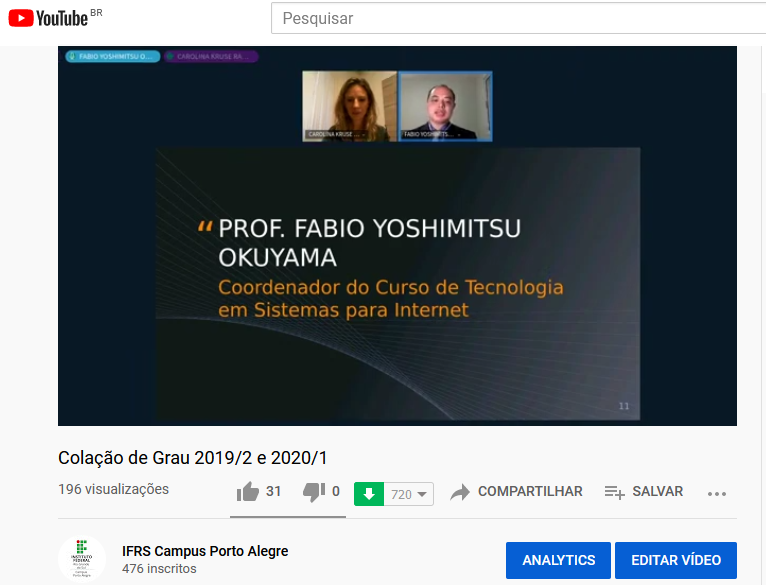766x585 pixels.
Task: Select Carolina Kruse webcam thumbnail
Action: click(x=349, y=106)
